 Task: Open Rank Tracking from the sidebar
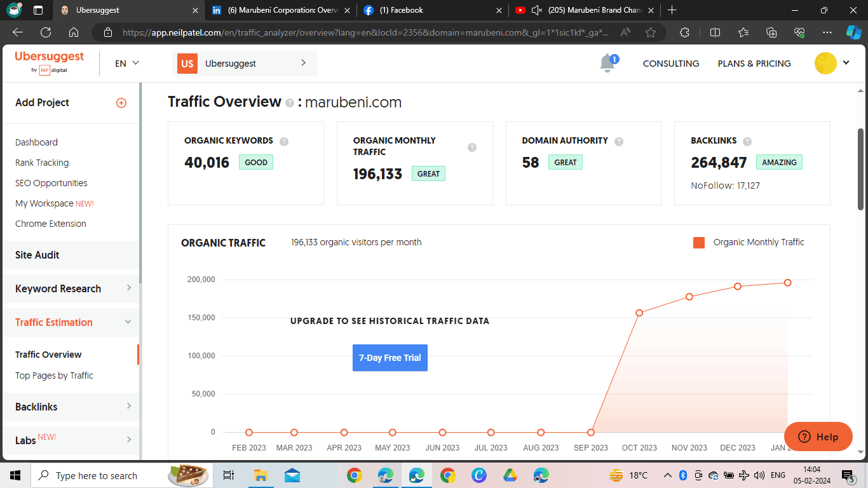pyautogui.click(x=41, y=162)
